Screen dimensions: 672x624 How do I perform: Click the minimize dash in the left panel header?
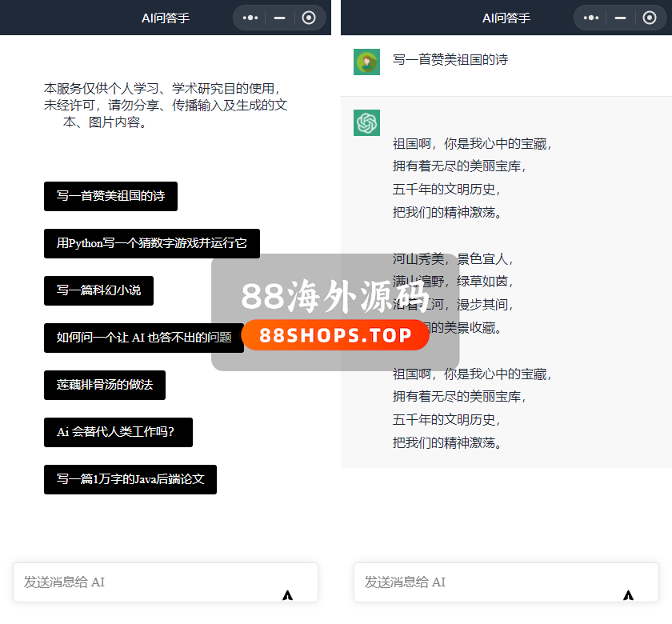coord(279,18)
